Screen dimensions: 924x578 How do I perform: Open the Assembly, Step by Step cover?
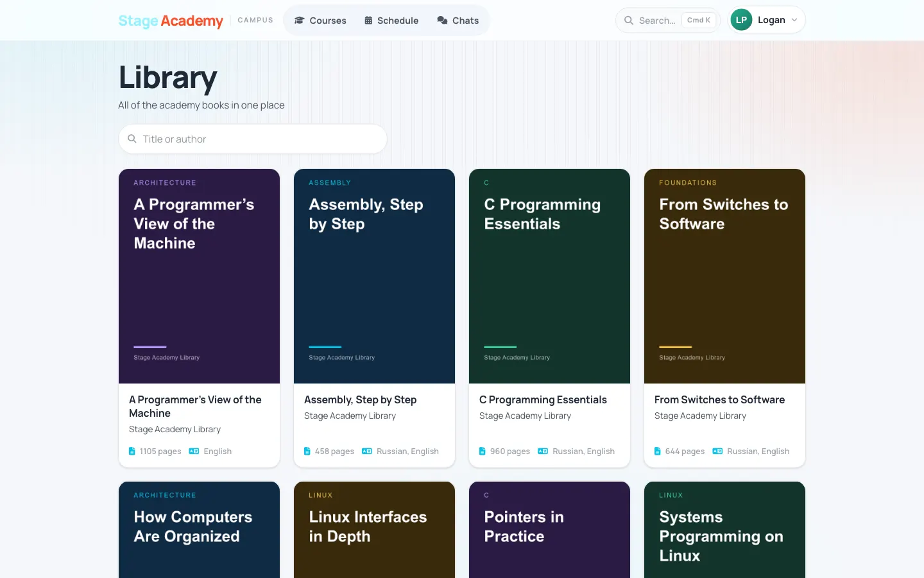(x=374, y=276)
